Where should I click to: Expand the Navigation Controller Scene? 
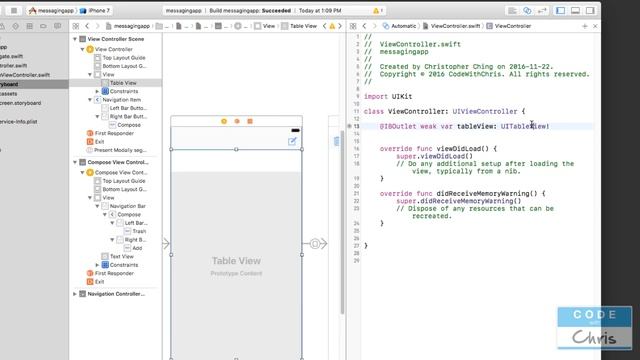point(75,294)
